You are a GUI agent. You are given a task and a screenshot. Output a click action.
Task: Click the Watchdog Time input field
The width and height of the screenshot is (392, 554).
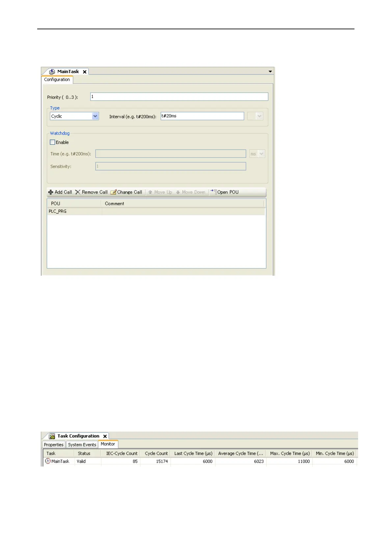click(x=170, y=154)
